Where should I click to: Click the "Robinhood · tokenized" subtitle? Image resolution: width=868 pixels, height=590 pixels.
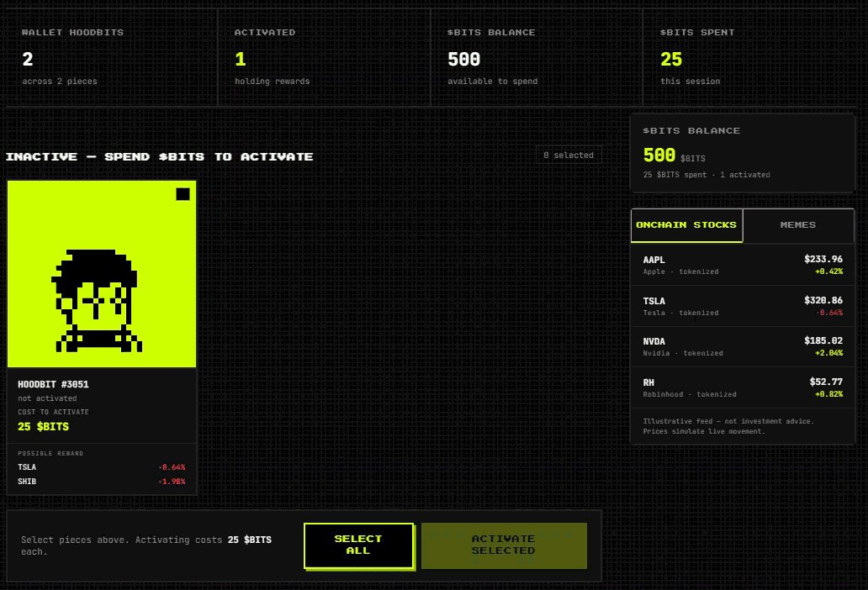[x=690, y=394]
